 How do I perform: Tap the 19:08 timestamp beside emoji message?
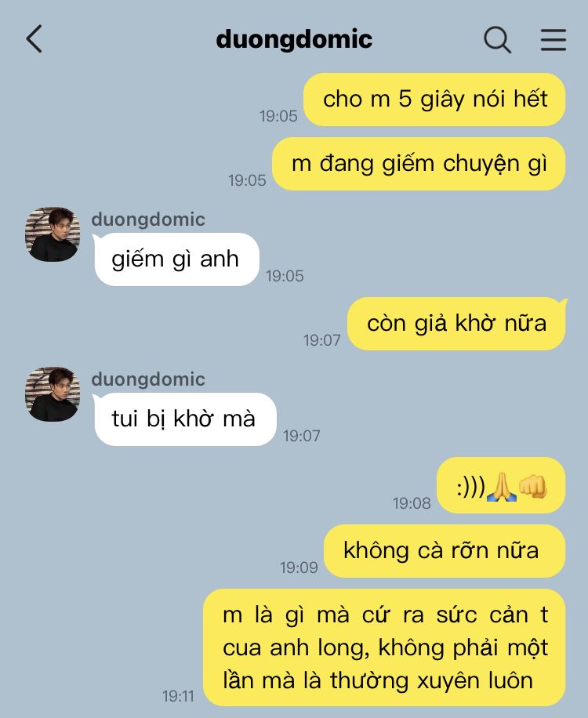point(412,503)
